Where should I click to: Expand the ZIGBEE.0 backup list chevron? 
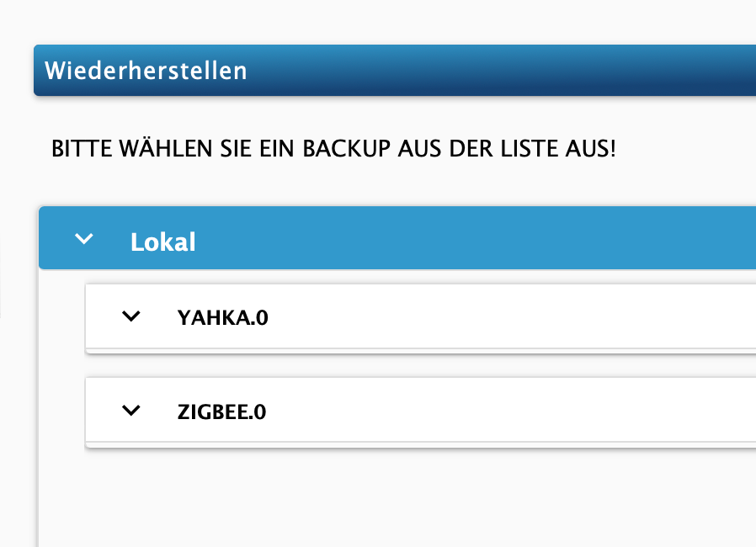pos(131,411)
